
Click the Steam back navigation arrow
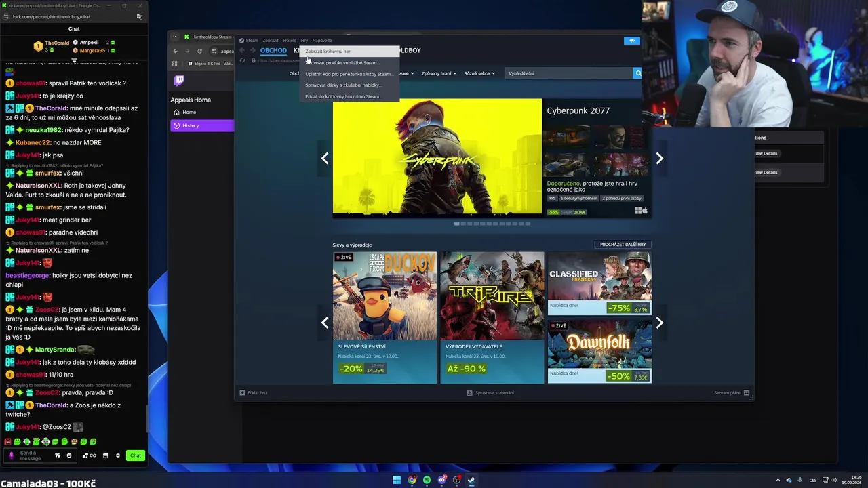click(x=241, y=50)
